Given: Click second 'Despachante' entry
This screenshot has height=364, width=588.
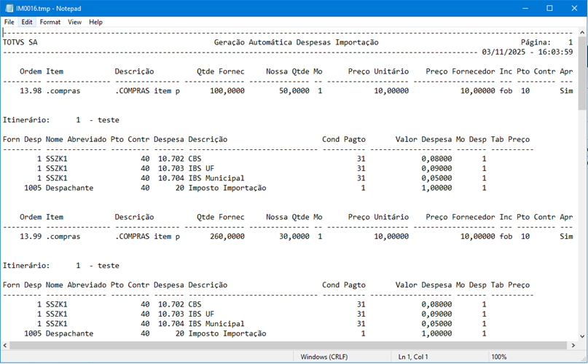Looking at the screenshot, I should point(69,333).
